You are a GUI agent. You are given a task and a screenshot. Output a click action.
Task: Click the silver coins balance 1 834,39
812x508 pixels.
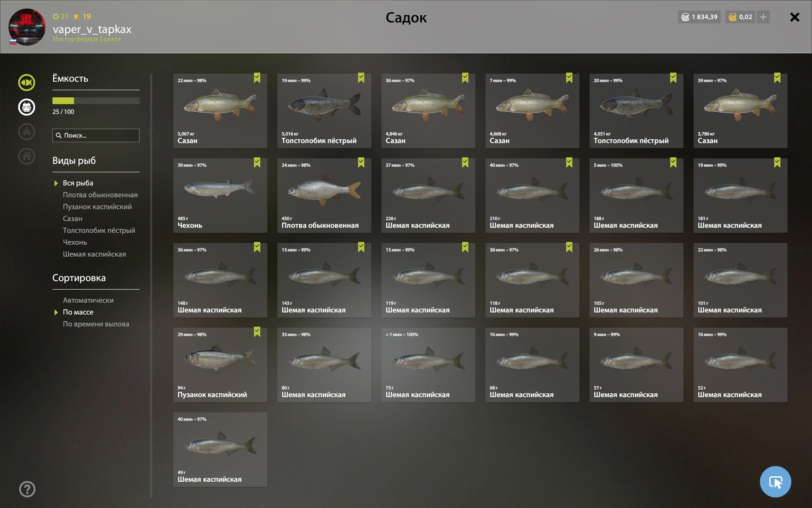pyautogui.click(x=699, y=17)
